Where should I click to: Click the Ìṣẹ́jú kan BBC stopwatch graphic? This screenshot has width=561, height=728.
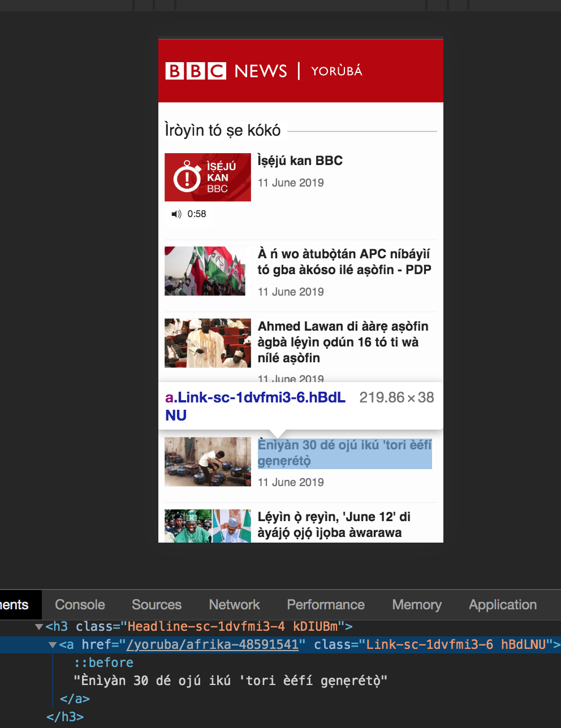click(x=207, y=177)
